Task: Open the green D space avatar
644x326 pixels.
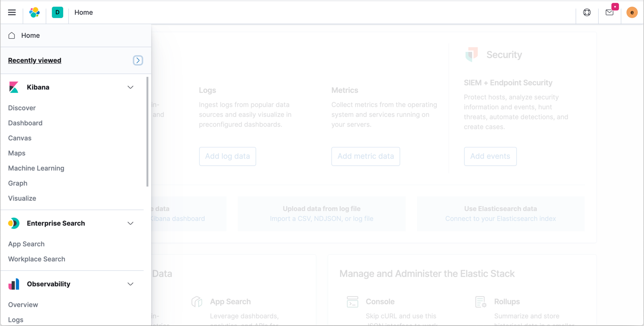Action: pyautogui.click(x=57, y=12)
